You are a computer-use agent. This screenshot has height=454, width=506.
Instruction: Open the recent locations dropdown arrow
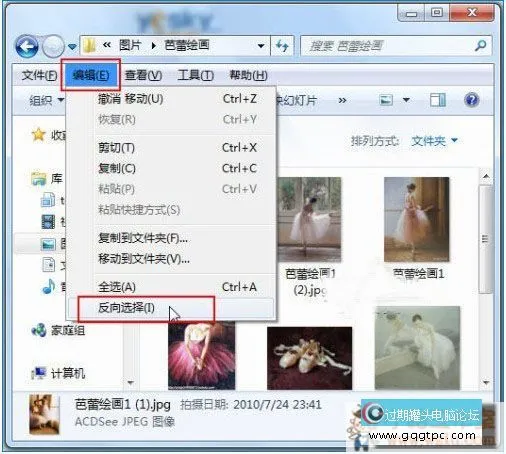click(72, 46)
